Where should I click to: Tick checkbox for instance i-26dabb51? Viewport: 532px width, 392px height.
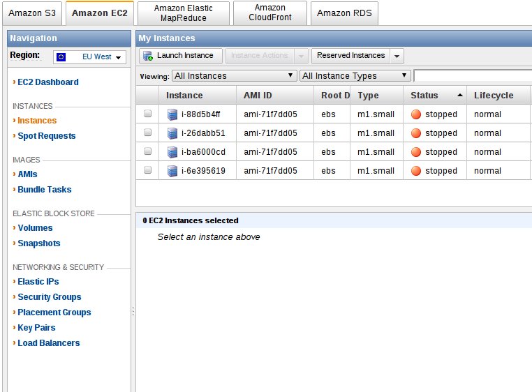tap(147, 133)
